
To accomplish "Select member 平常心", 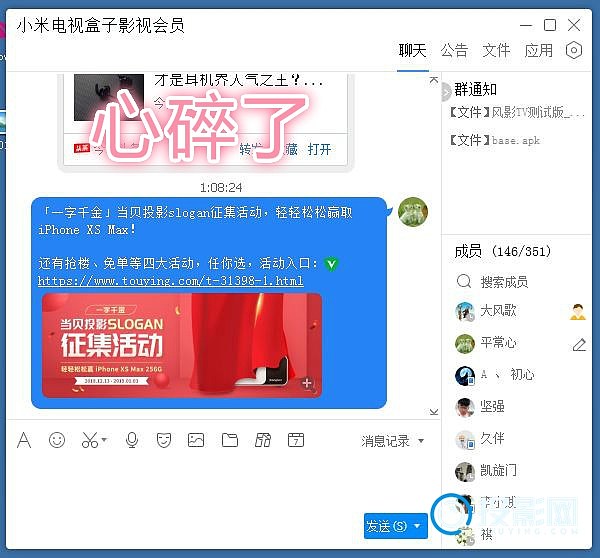I will click(519, 343).
